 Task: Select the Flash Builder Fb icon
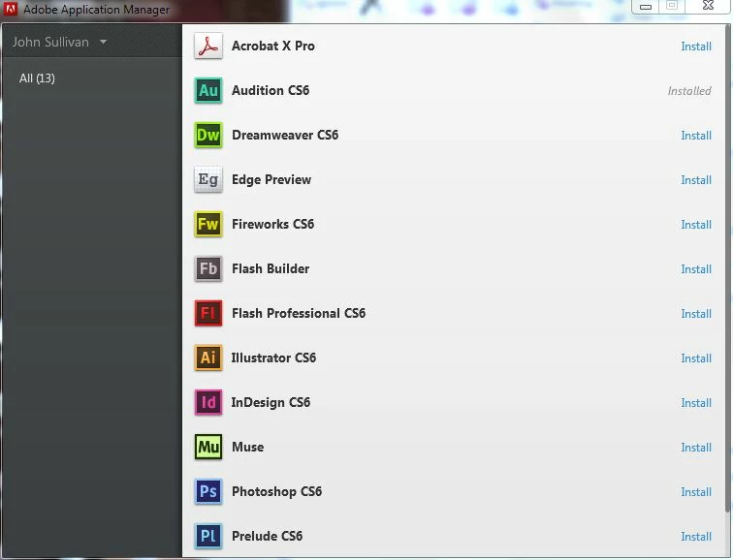tap(208, 268)
